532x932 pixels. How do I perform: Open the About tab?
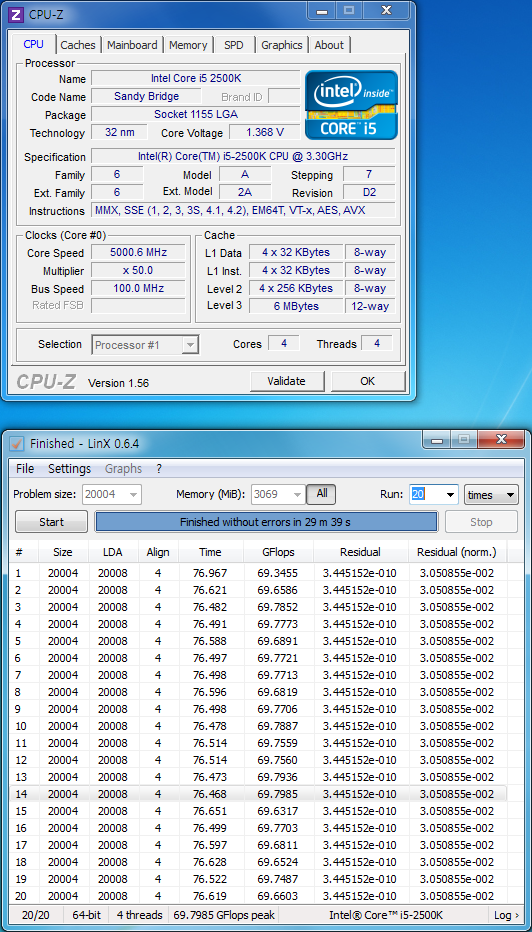[329, 45]
